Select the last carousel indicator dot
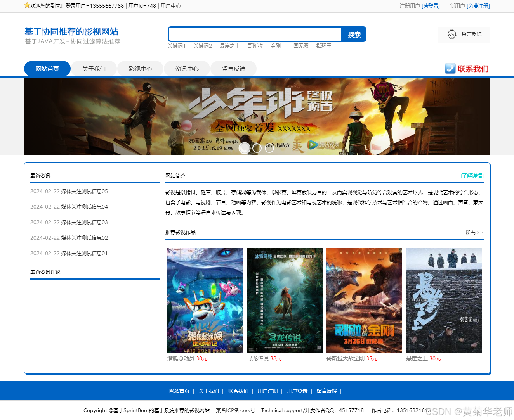 click(x=269, y=148)
